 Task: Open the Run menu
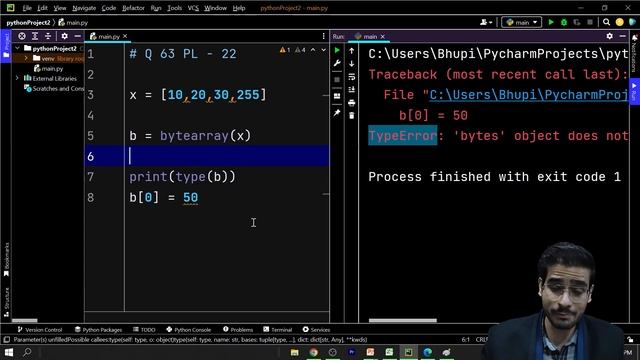pos(156,8)
